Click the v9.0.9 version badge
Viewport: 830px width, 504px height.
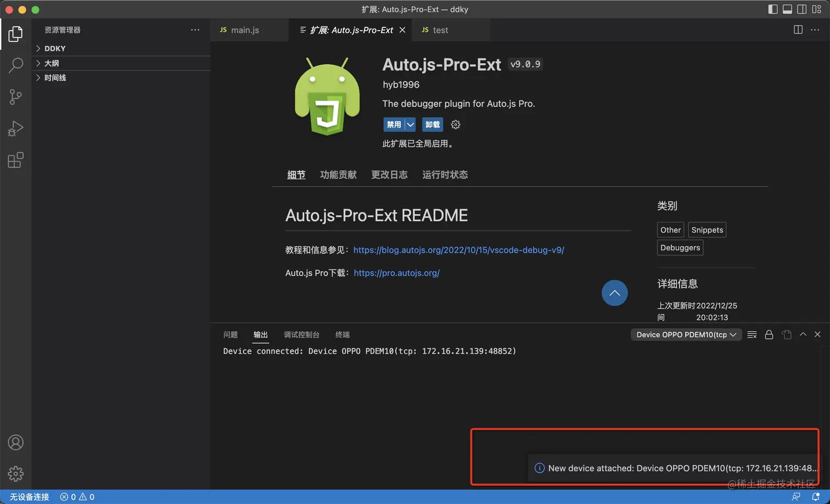point(525,64)
